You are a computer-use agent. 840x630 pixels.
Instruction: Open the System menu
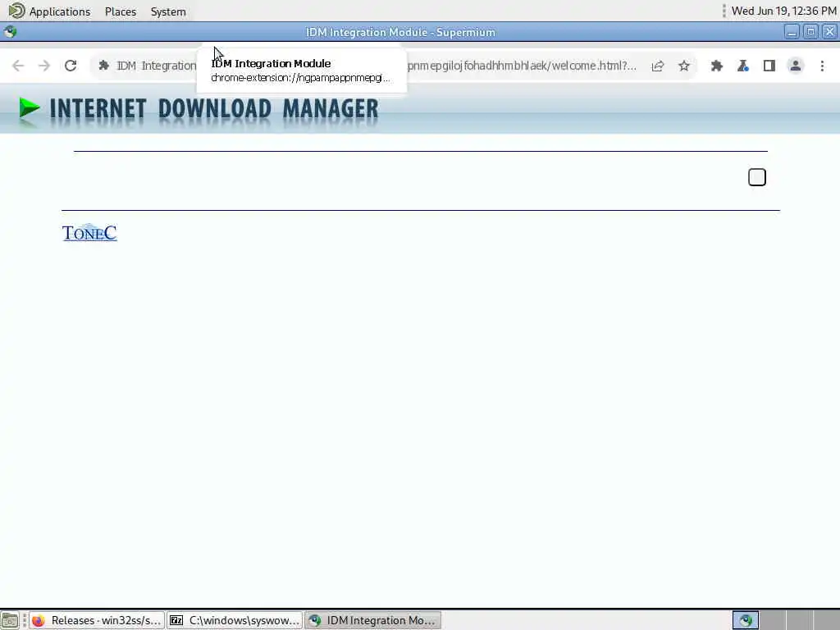click(x=168, y=11)
